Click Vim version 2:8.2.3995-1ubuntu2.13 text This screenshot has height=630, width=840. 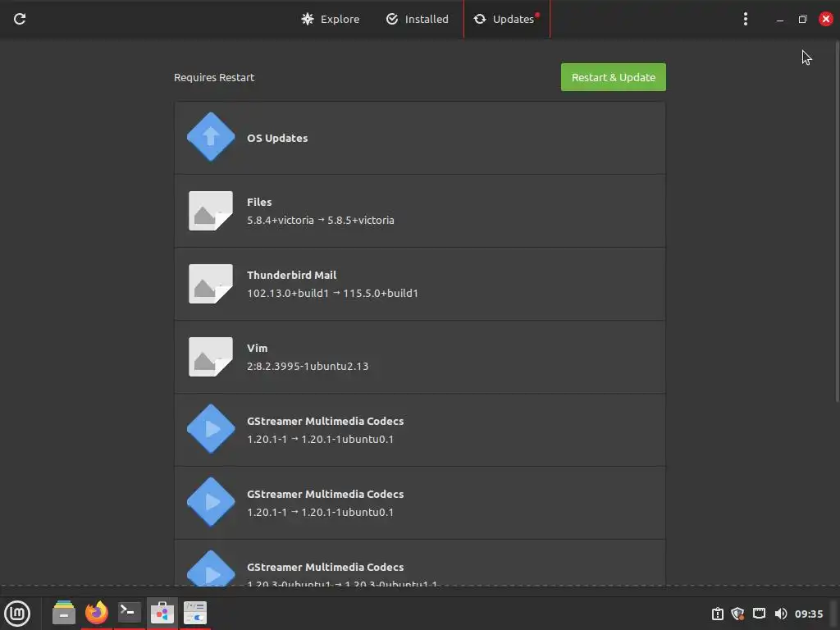click(x=308, y=367)
